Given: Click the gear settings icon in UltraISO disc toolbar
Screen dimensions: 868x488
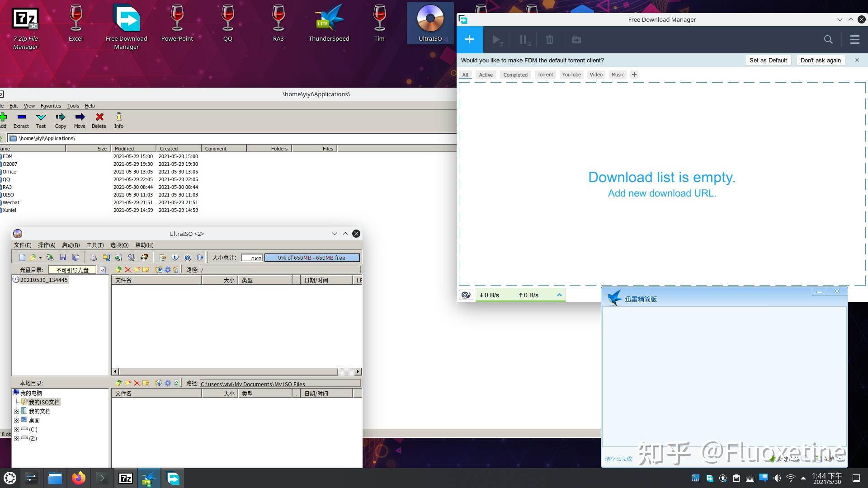Looking at the screenshot, I should pyautogui.click(x=168, y=270).
